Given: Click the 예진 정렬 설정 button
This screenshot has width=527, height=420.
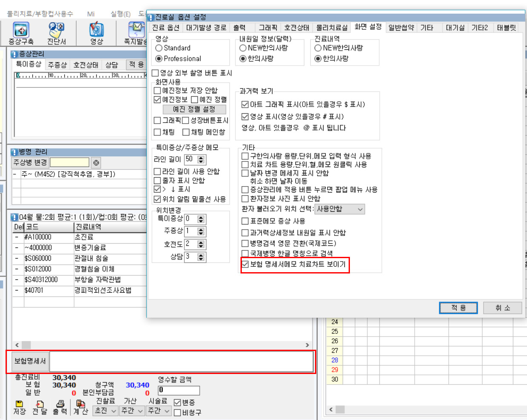Looking at the screenshot, I should click(x=194, y=109).
